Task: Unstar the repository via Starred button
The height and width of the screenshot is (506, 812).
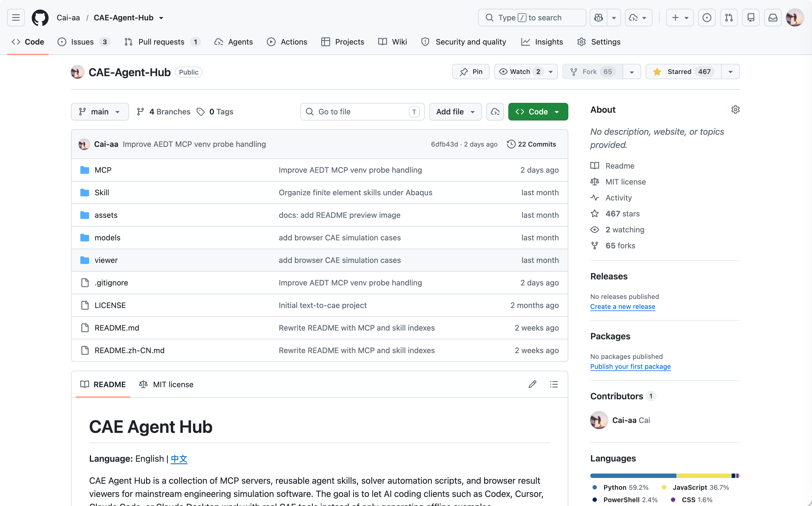Action: (x=684, y=71)
